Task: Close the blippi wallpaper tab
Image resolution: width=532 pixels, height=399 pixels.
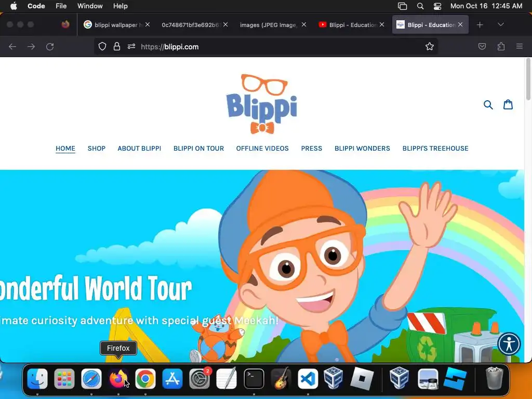Action: point(148,24)
